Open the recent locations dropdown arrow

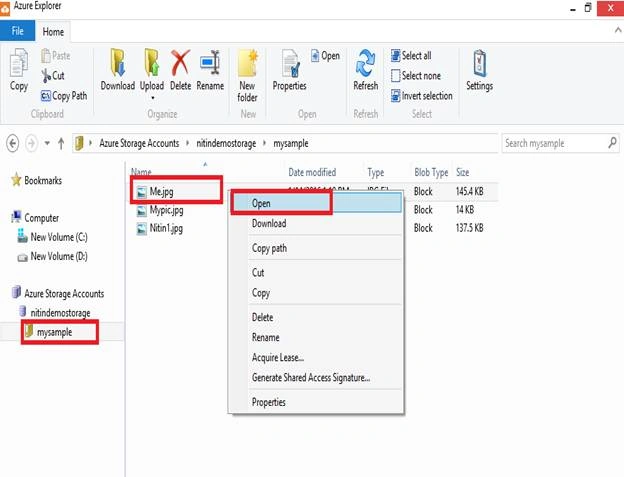pyautogui.click(x=47, y=143)
